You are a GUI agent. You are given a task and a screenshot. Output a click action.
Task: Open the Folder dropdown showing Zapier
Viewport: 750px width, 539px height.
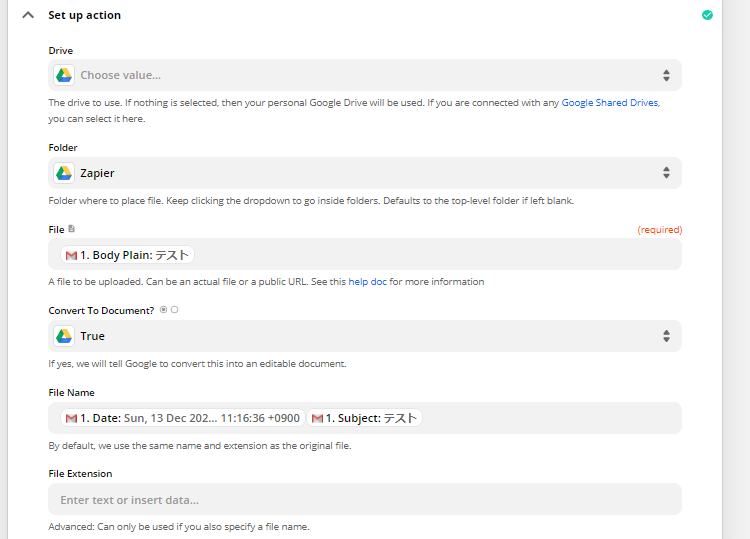click(x=666, y=173)
